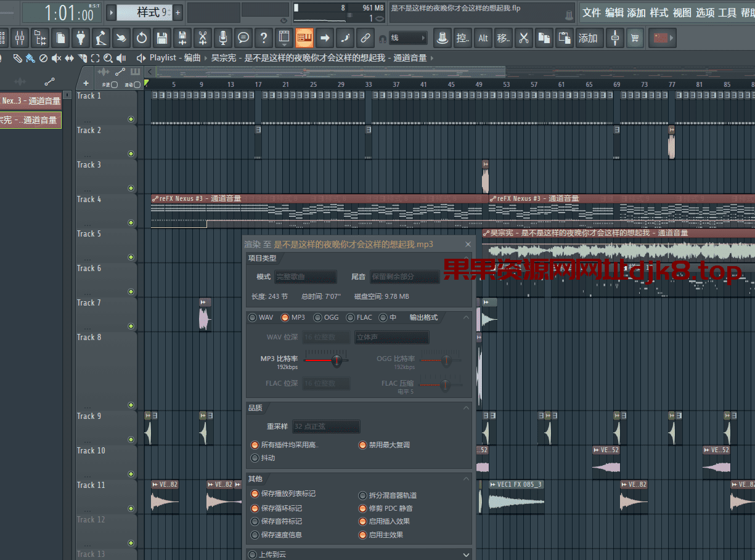The height and width of the screenshot is (560, 755).
Task: Click the chain link icon in toolbar
Action: pos(365,38)
